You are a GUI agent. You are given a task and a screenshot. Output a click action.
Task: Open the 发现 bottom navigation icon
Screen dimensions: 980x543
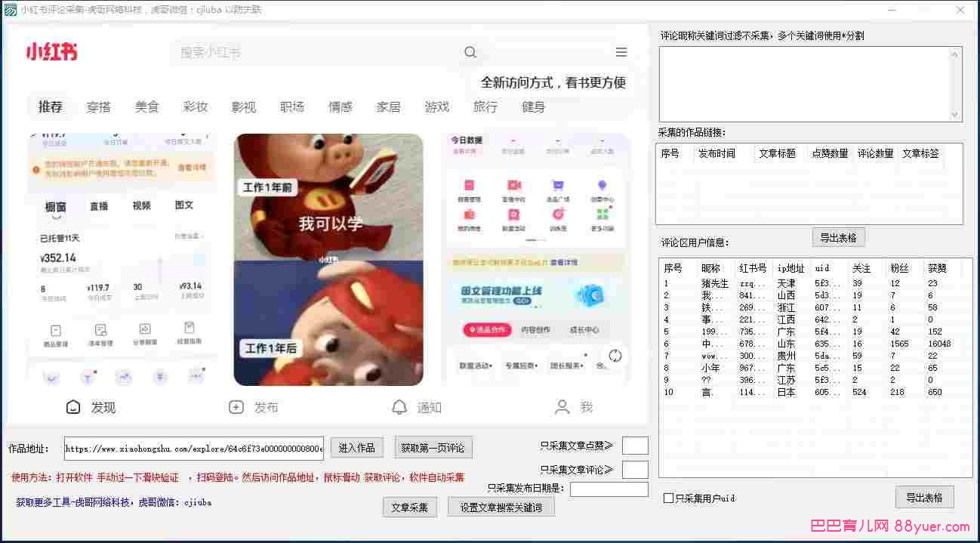click(73, 408)
